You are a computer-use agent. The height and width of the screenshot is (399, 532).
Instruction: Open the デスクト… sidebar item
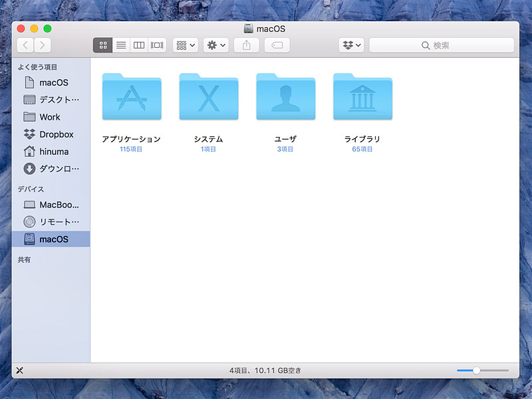click(x=51, y=100)
